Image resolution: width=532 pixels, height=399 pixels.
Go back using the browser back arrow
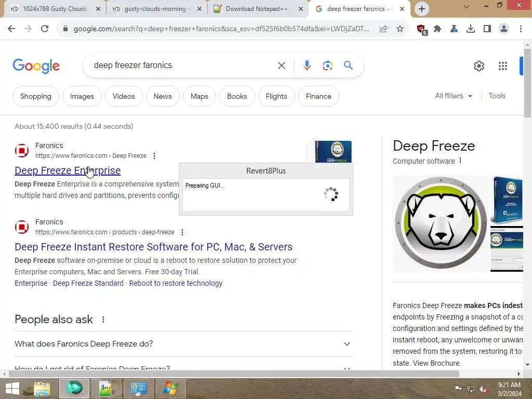click(11, 29)
